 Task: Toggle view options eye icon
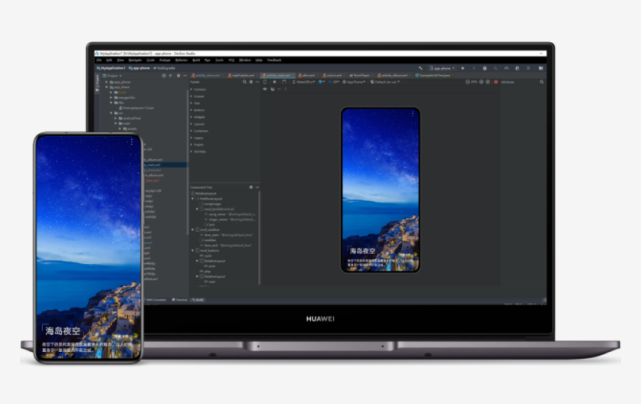pyautogui.click(x=265, y=89)
